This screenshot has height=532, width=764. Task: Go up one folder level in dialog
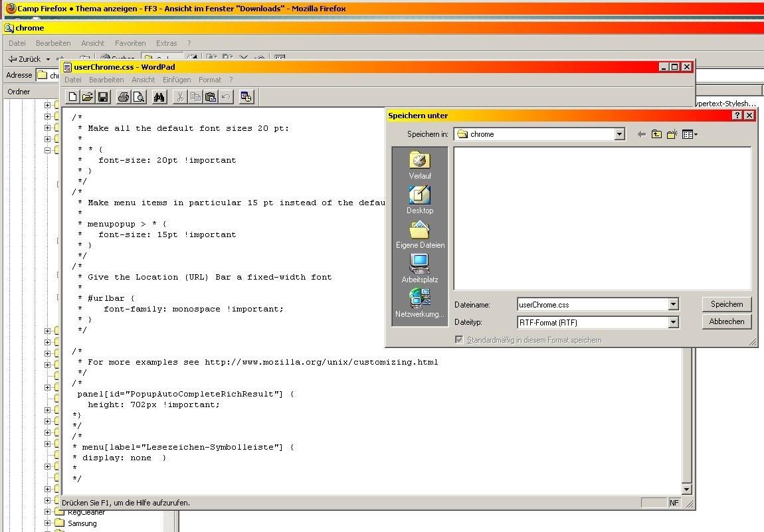click(656, 134)
